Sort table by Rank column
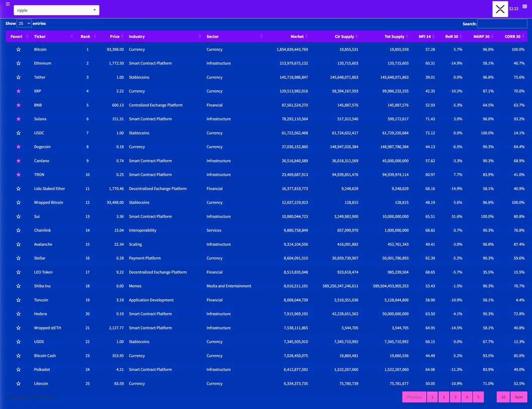Image resolution: width=532 pixels, height=409 pixels. [86, 36]
